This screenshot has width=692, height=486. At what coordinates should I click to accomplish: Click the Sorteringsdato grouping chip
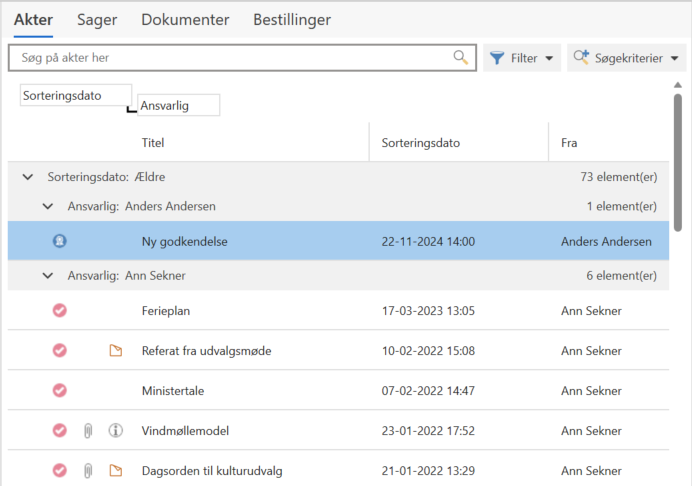point(75,96)
